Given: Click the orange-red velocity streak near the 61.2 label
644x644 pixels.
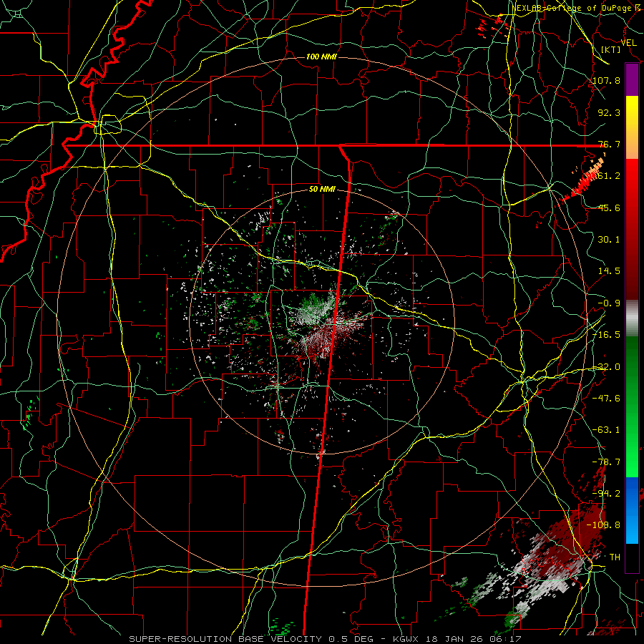Looking at the screenshot, I should (583, 180).
